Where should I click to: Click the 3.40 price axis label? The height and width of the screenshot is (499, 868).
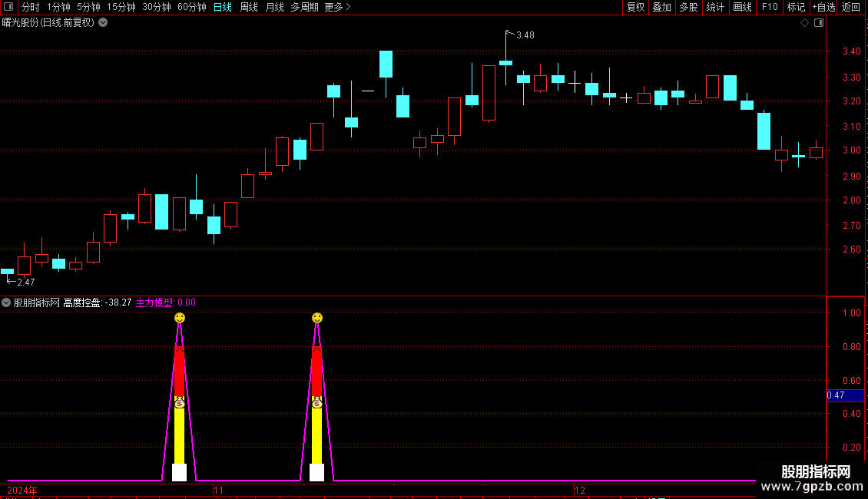(851, 51)
